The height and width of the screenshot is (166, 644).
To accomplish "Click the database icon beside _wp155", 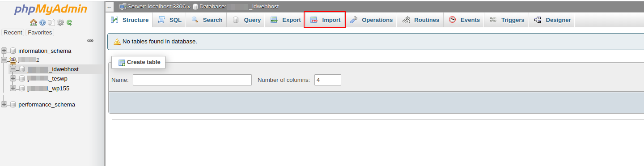I will (22, 88).
